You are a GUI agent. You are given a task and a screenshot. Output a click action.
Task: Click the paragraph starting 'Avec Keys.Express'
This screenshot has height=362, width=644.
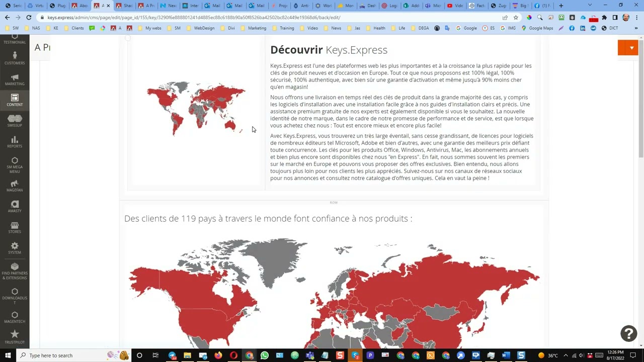[402, 157]
